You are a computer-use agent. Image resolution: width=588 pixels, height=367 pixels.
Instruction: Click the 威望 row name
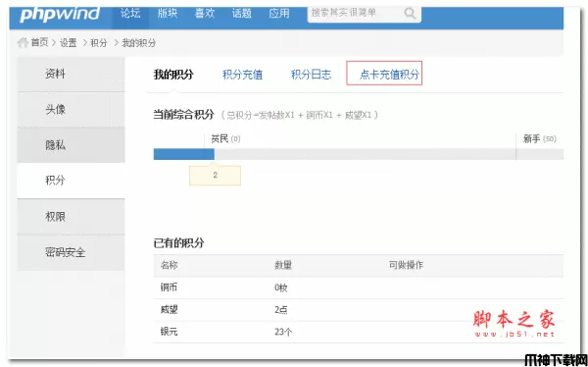(x=170, y=310)
